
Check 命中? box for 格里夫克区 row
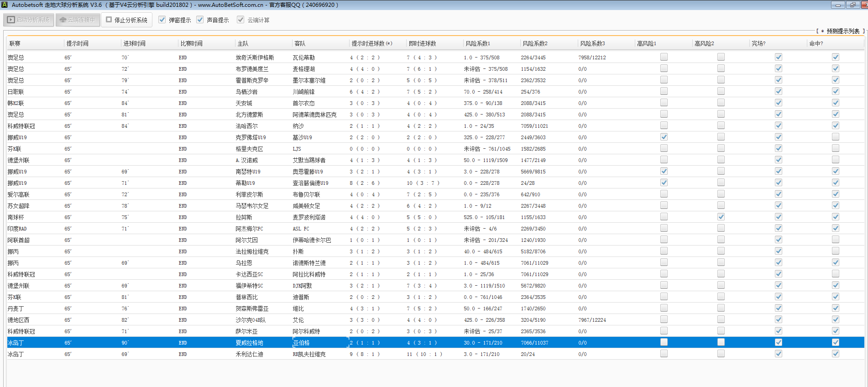coord(835,148)
